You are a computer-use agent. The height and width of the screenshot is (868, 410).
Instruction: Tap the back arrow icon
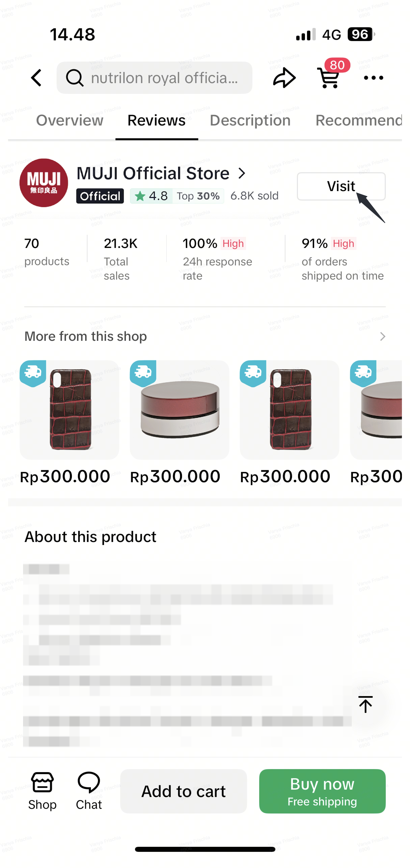point(36,78)
